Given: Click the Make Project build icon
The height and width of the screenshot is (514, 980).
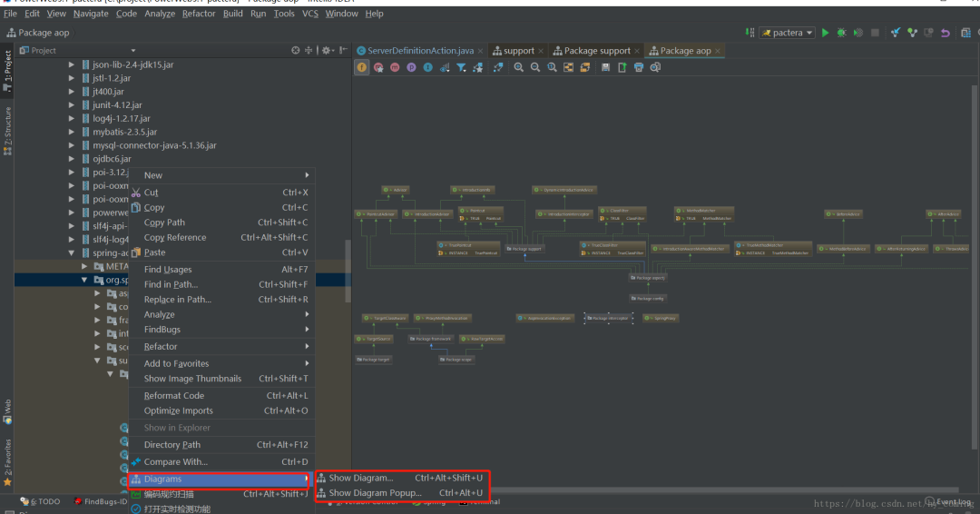Looking at the screenshot, I should click(x=750, y=33).
